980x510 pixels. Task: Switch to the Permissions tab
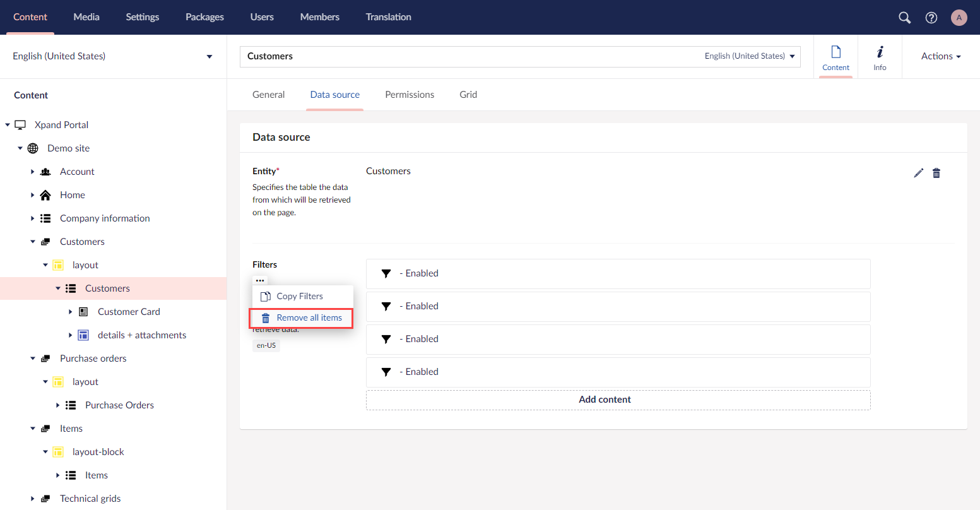tap(410, 95)
